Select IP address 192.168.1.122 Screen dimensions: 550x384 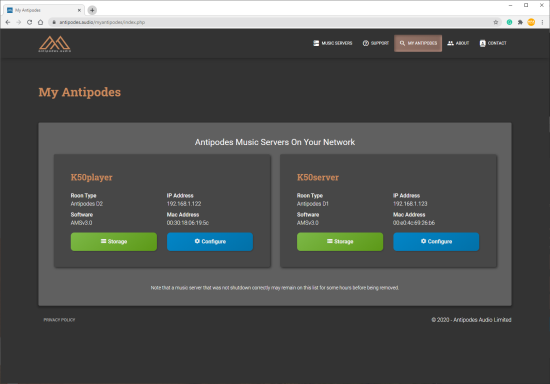tap(184, 204)
